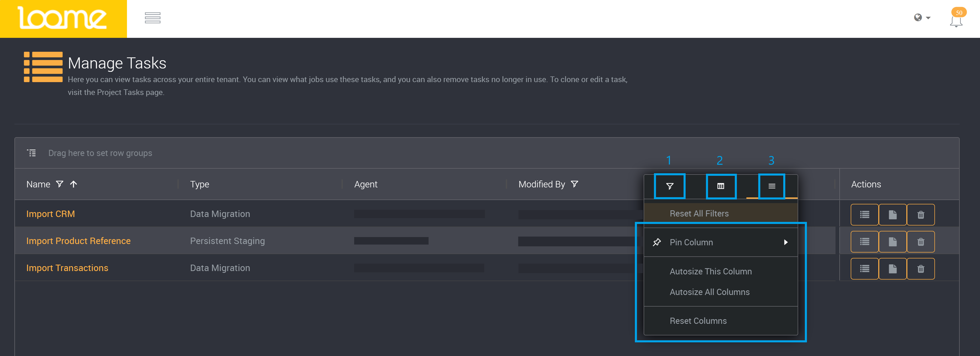Choose Autosize This Column
This screenshot has height=356, width=980.
[721, 272]
